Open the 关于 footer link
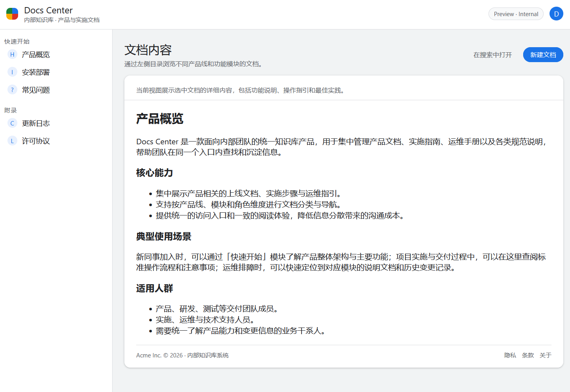Screen dimensions: 570x392 (x=545, y=355)
